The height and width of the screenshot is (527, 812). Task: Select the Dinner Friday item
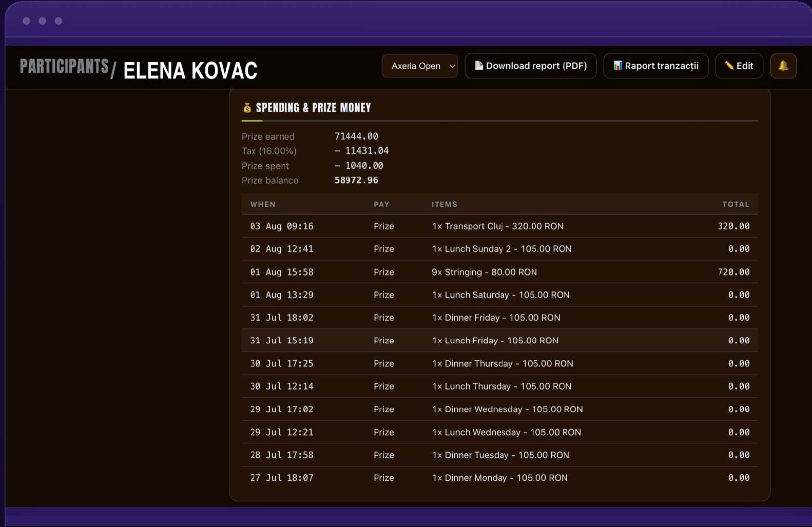(496, 318)
